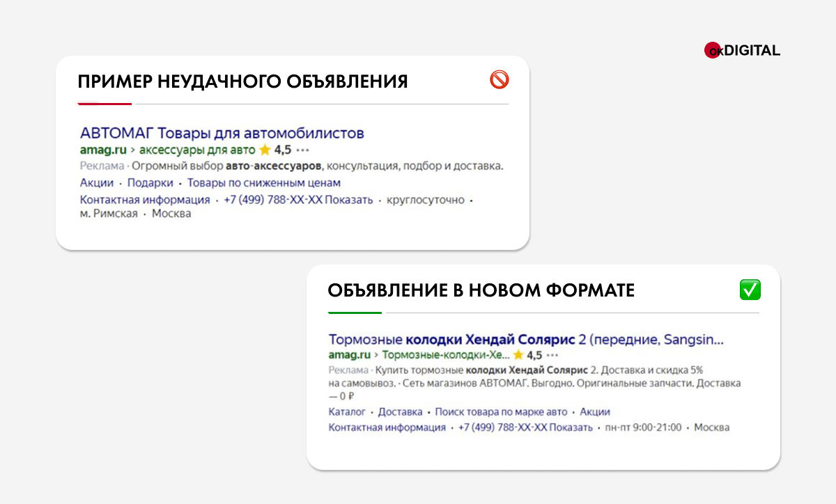Click the м. Римская metro text
836x504 pixels.
(107, 214)
